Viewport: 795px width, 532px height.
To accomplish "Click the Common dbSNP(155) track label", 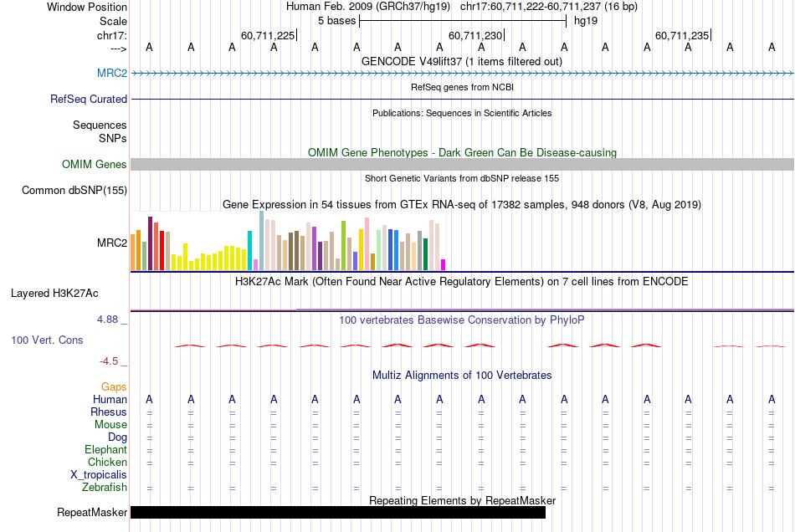I will tap(74, 191).
